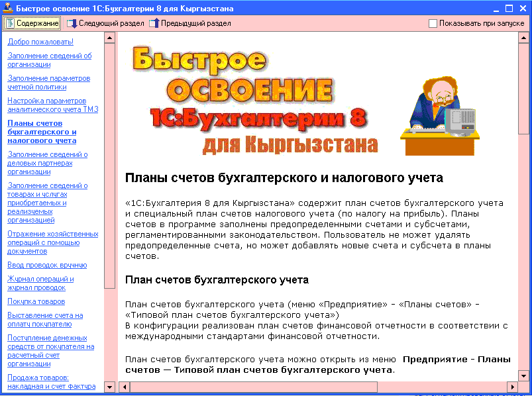The width and height of the screenshot is (532, 396).
Task: Open Журнал операций и журнал проводок
Action: point(40,283)
